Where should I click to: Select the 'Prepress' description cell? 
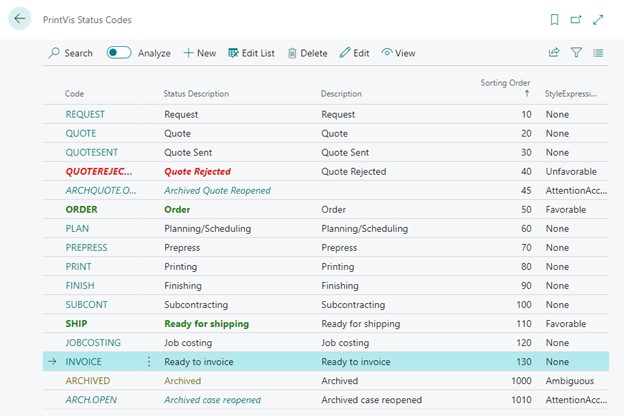click(x=339, y=248)
